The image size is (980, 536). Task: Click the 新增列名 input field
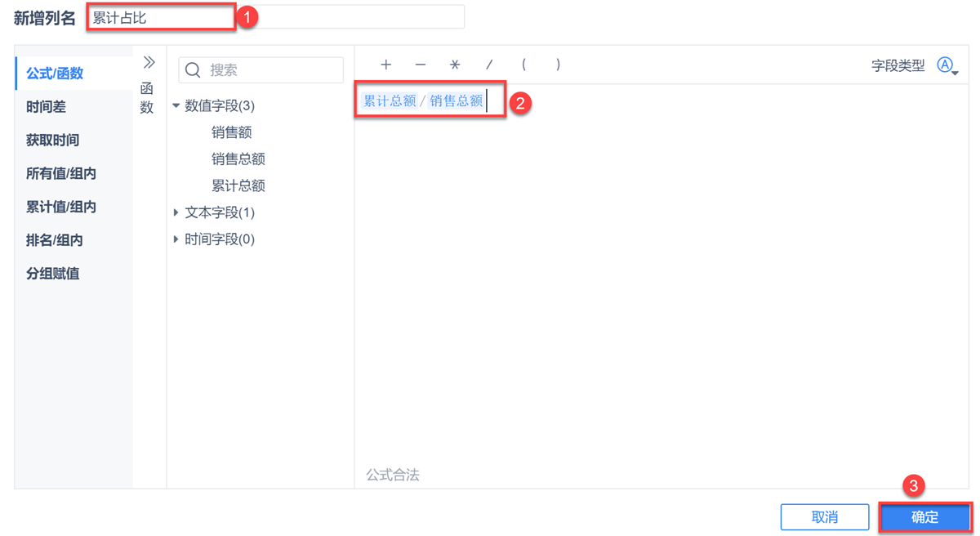click(276, 17)
